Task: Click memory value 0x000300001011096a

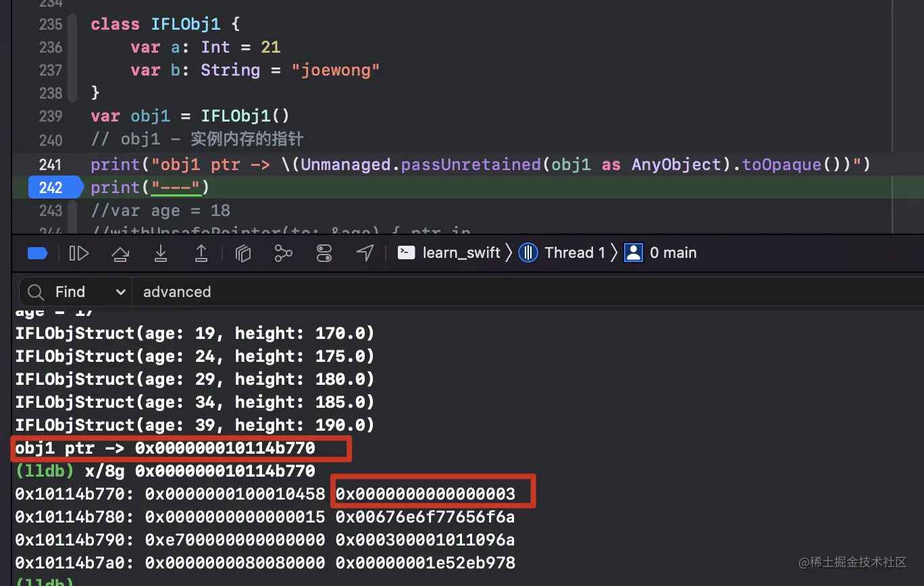Action: click(426, 540)
